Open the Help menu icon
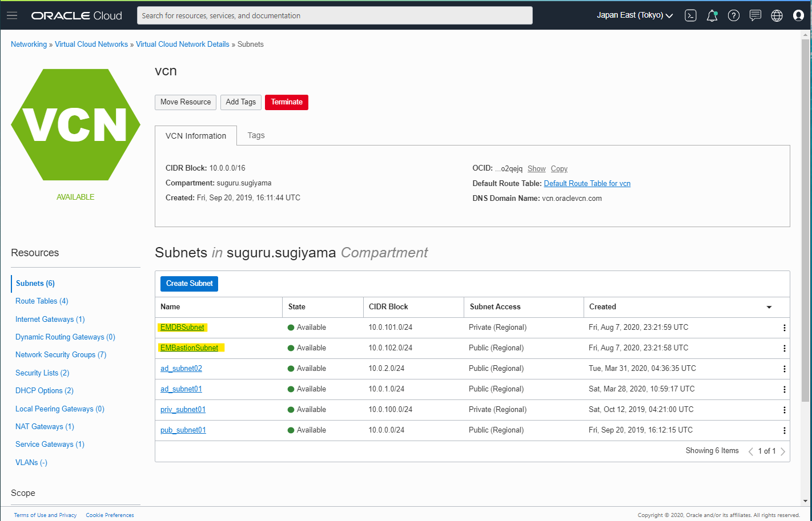812x521 pixels. pyautogui.click(x=734, y=15)
